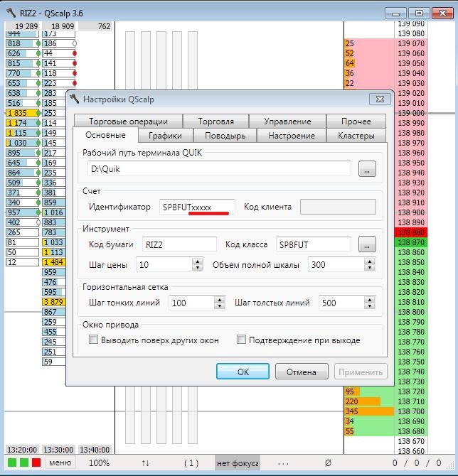Click the QUIK path field D:\Quik
Screen dimensions: 458x476
click(x=219, y=169)
